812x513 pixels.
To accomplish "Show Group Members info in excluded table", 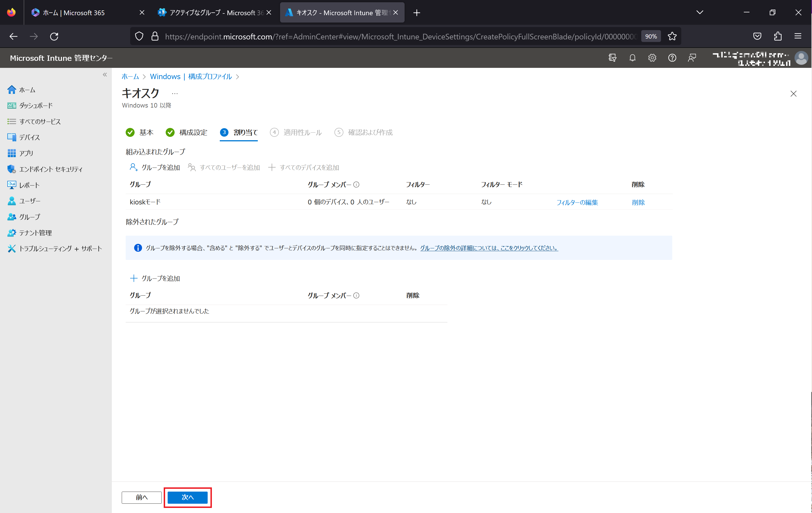I will coord(356,296).
